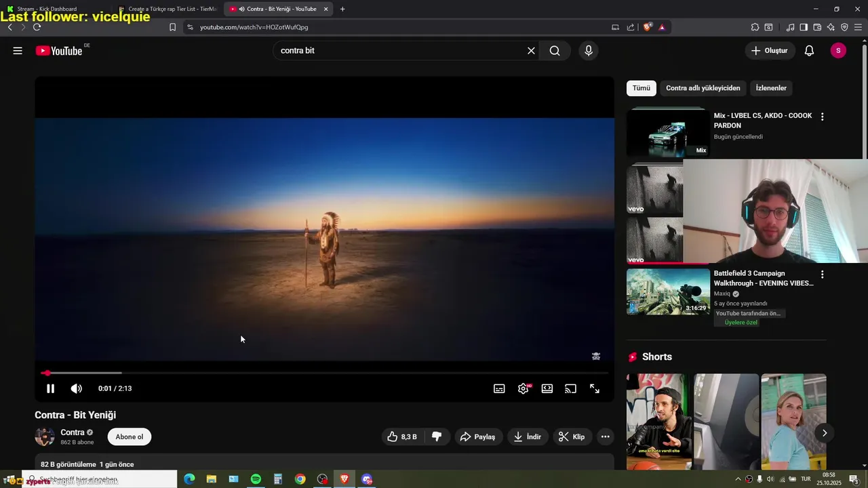Mute the video volume speaker
The height and width of the screenshot is (488, 868).
pyautogui.click(x=77, y=388)
